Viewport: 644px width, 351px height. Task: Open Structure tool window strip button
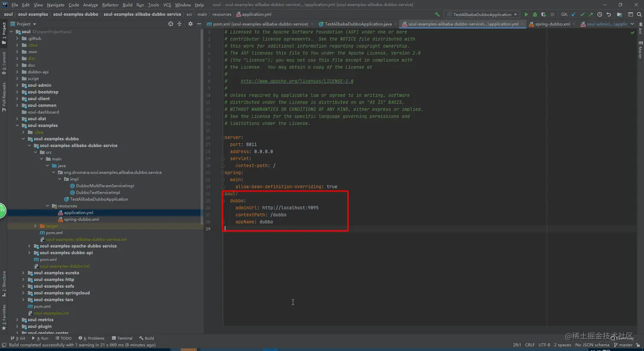4,283
